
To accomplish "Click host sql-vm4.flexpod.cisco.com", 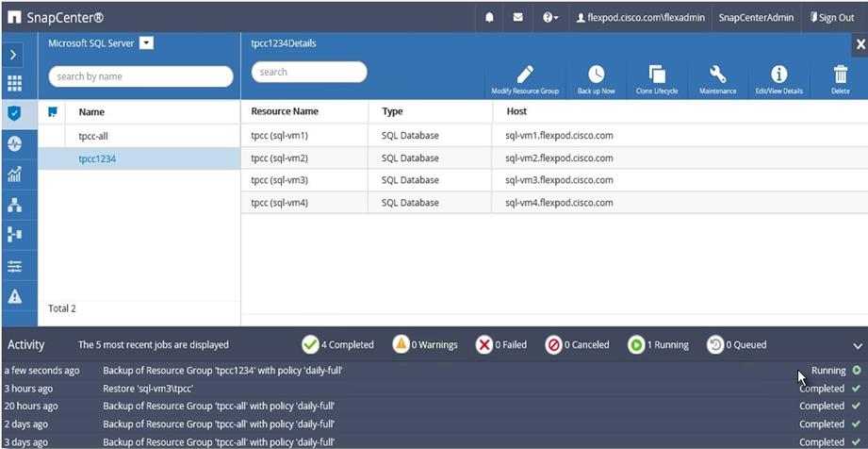I will point(559,203).
